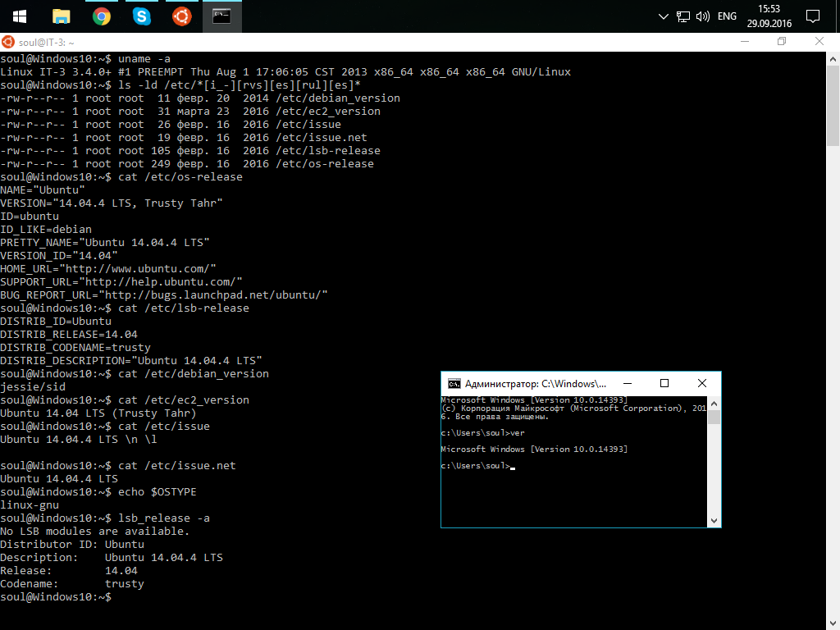Show hidden system tray icons

[663, 16]
